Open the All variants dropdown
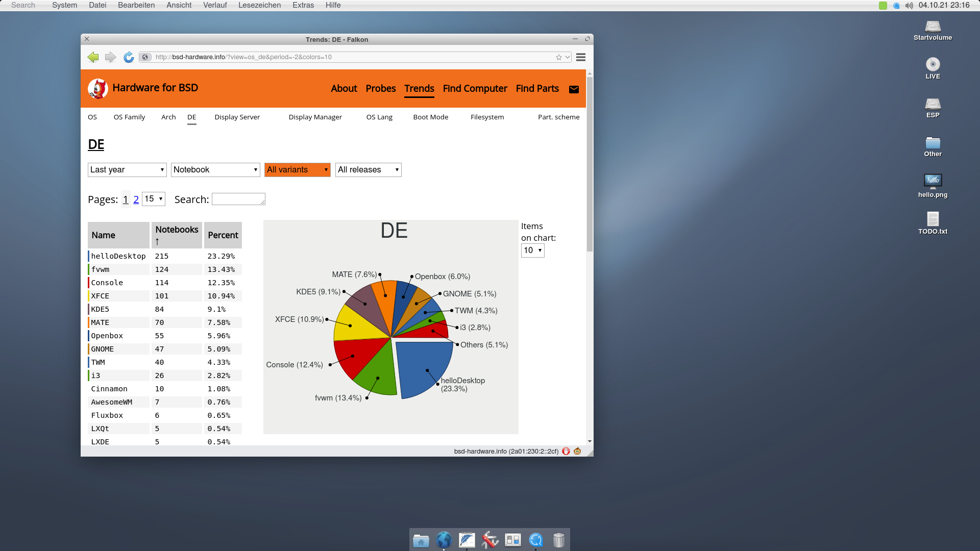This screenshot has height=551, width=980. coord(297,170)
